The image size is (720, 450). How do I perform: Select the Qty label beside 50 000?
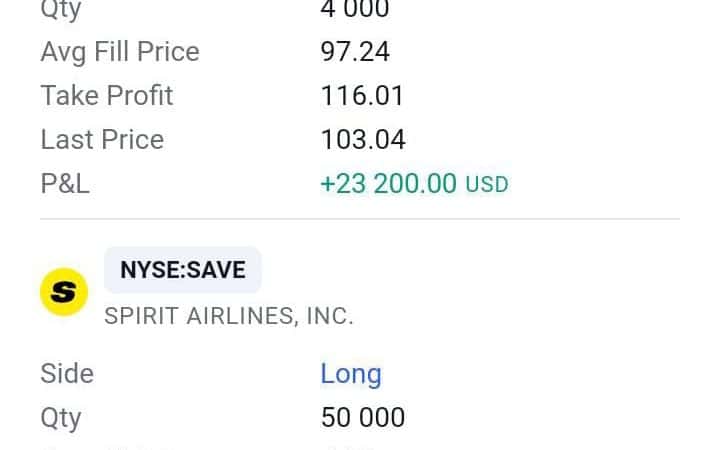[61, 419]
